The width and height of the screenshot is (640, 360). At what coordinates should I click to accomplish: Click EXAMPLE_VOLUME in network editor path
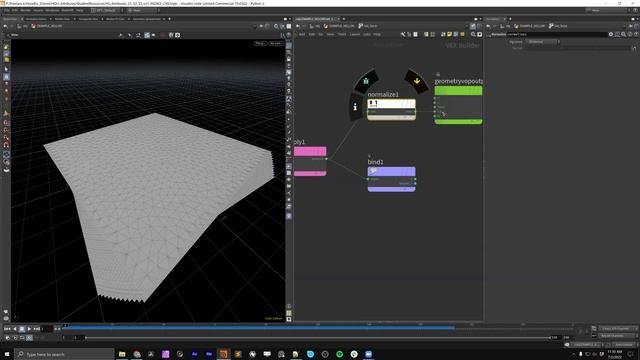click(x=339, y=26)
